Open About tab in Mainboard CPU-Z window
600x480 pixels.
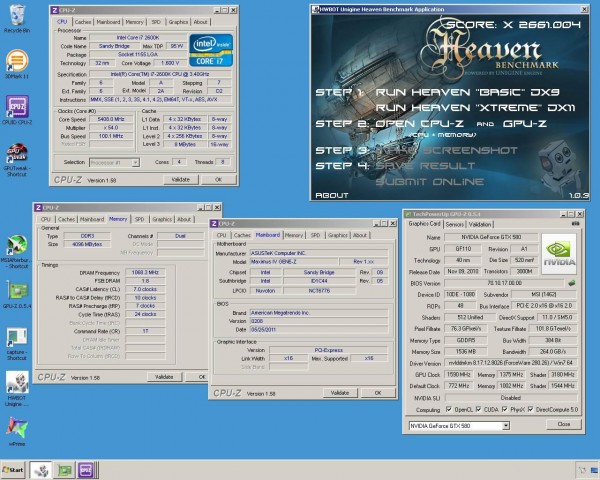[x=360, y=235]
